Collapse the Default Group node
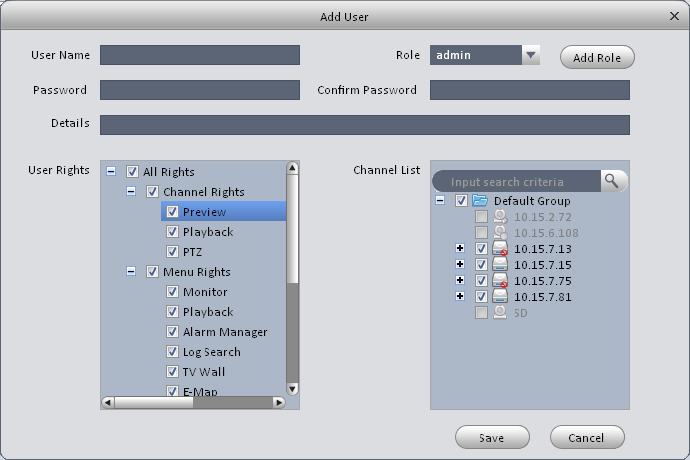The width and height of the screenshot is (690, 460). (440, 200)
